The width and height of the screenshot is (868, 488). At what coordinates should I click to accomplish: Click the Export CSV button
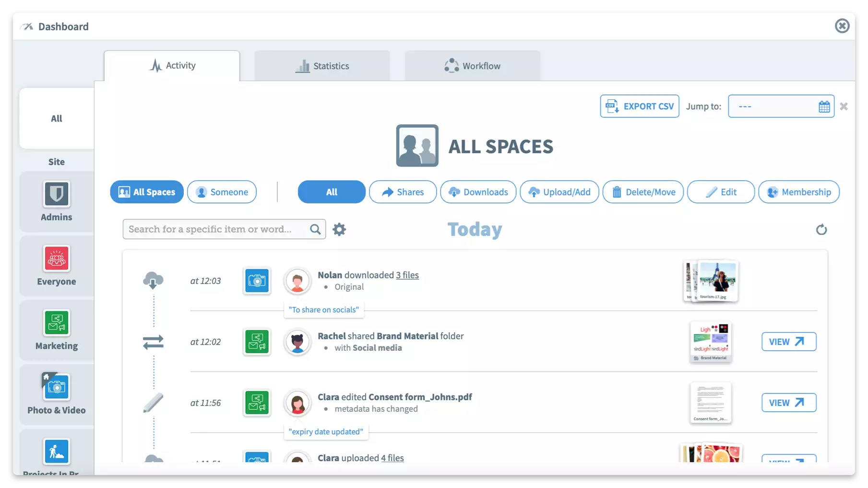pos(640,106)
